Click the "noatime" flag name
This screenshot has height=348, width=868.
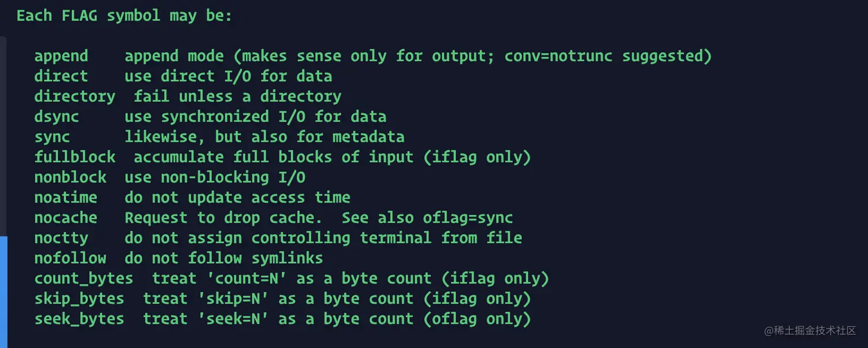click(66, 198)
